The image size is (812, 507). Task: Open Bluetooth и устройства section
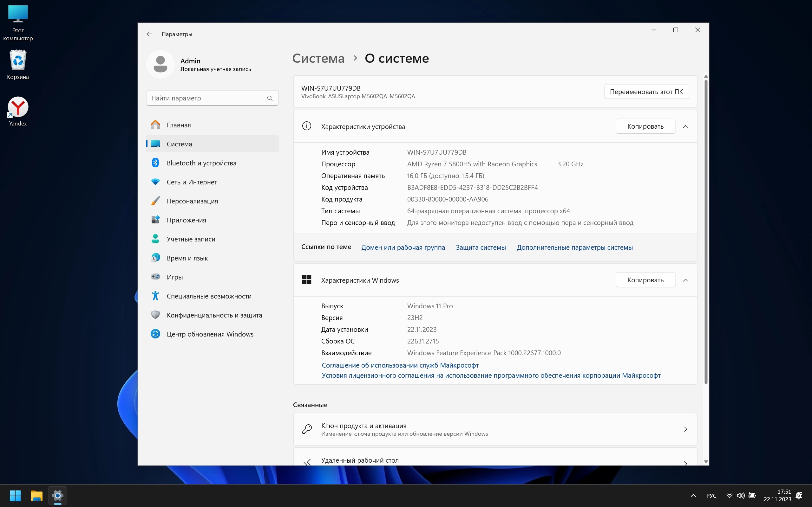pos(201,163)
